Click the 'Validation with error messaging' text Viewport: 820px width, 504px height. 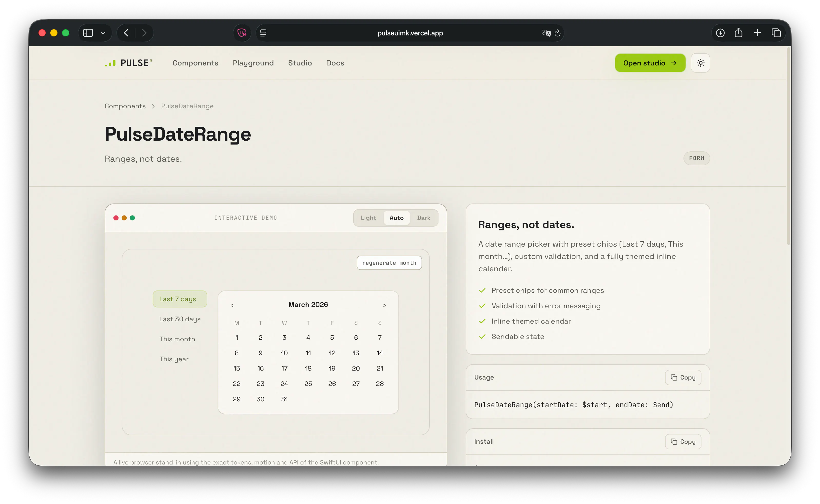click(x=546, y=306)
